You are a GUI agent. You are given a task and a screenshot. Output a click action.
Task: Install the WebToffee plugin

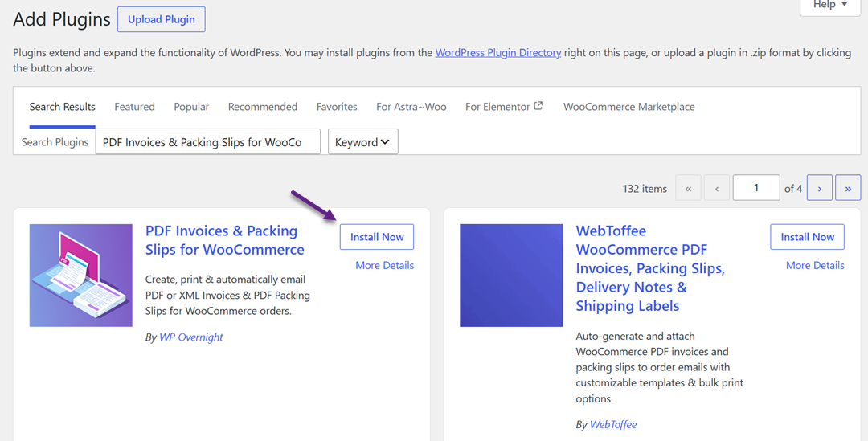point(807,237)
